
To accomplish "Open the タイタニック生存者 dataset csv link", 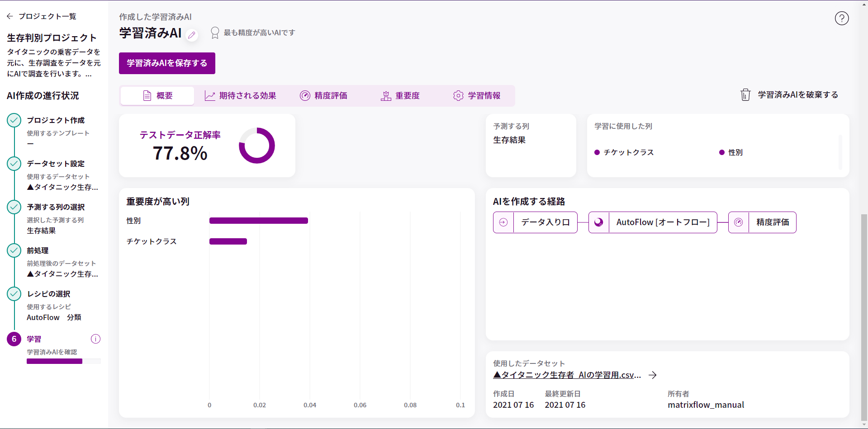I will (567, 375).
